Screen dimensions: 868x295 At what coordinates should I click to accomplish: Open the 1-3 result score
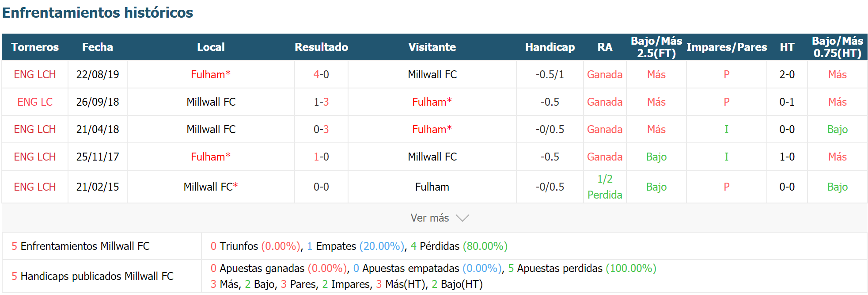tap(321, 102)
